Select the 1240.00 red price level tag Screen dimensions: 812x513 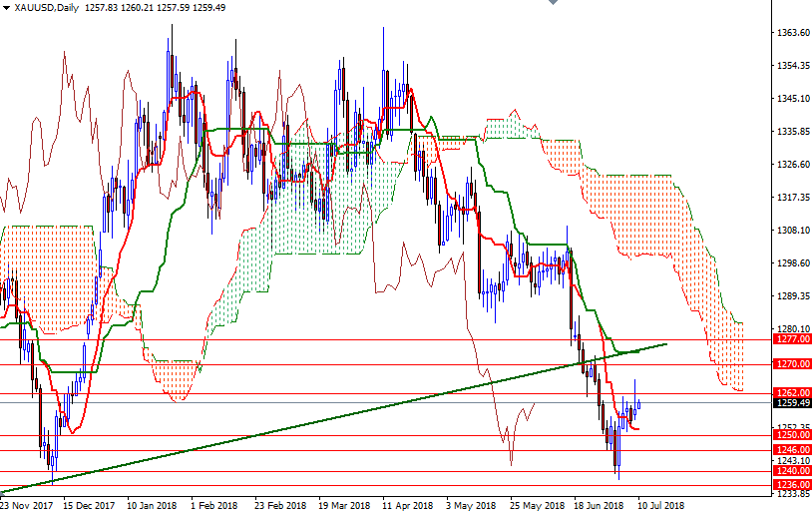click(x=791, y=471)
